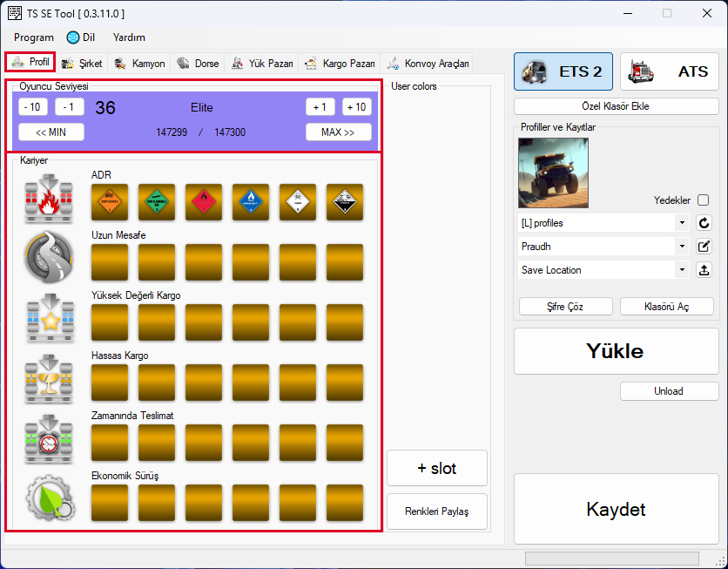
Task: Click the ADR explosives skill icon
Action: [110, 202]
